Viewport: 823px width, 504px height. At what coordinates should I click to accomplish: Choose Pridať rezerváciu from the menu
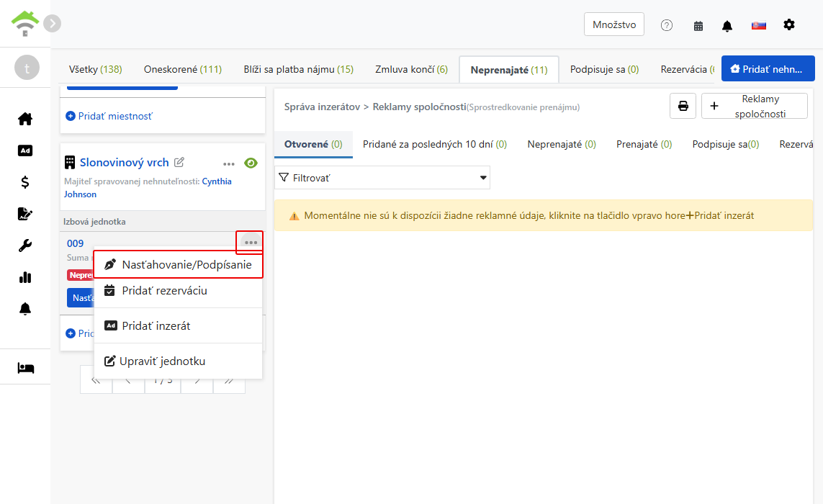pos(178,291)
